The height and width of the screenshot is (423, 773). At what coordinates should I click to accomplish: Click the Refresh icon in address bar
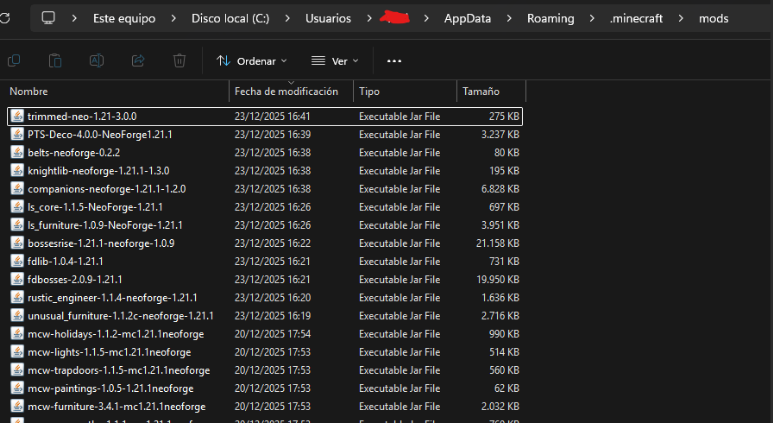[4, 19]
